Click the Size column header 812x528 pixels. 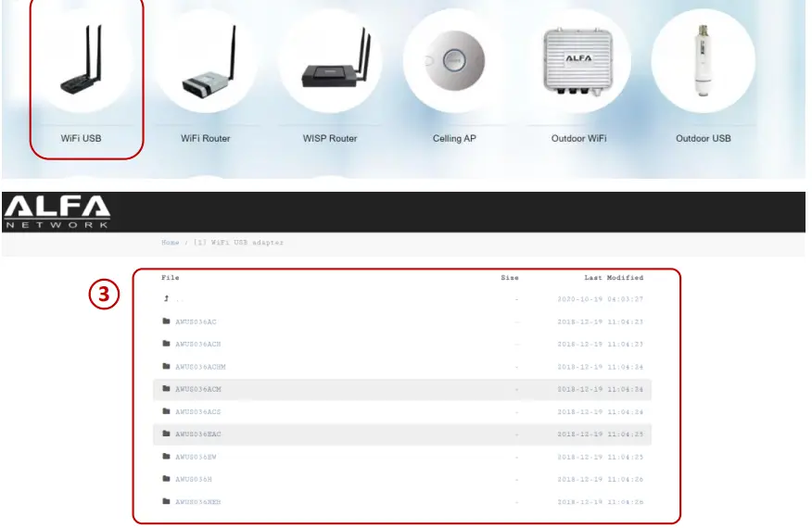[x=510, y=278]
